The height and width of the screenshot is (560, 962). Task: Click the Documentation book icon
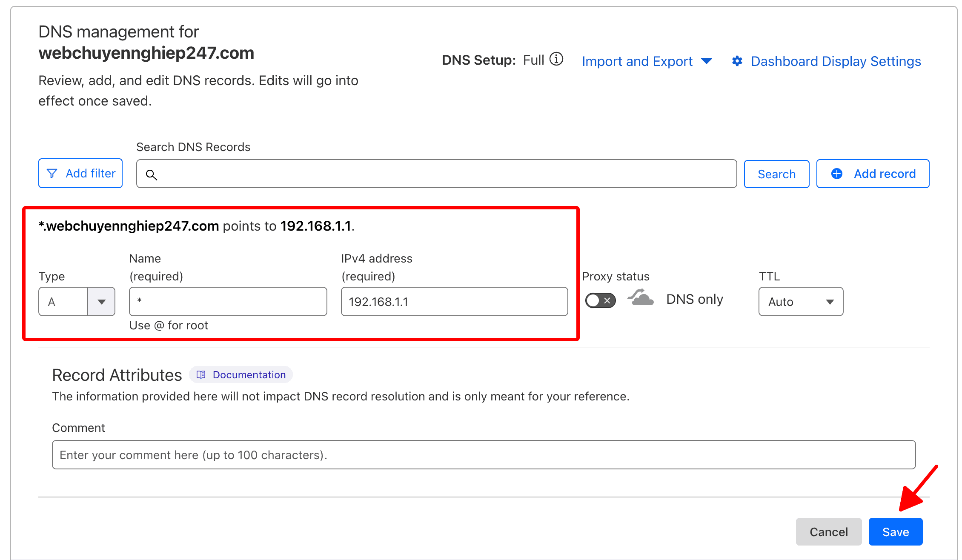201,374
